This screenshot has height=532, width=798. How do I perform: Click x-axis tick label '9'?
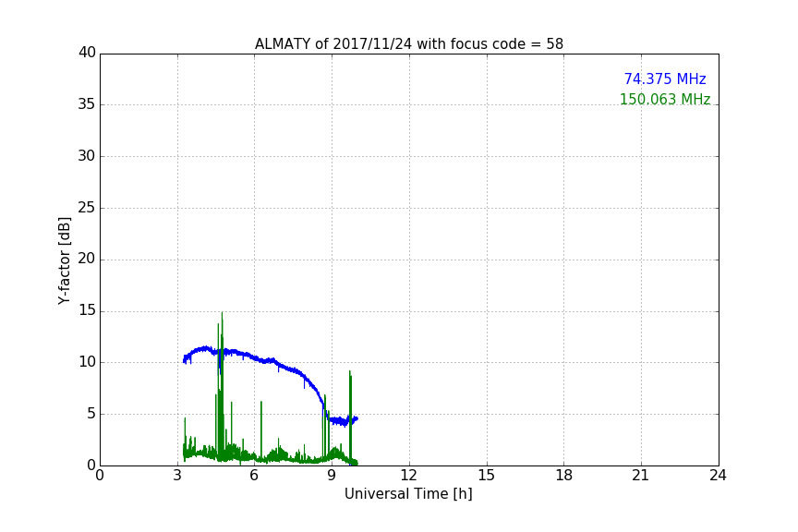(332, 476)
